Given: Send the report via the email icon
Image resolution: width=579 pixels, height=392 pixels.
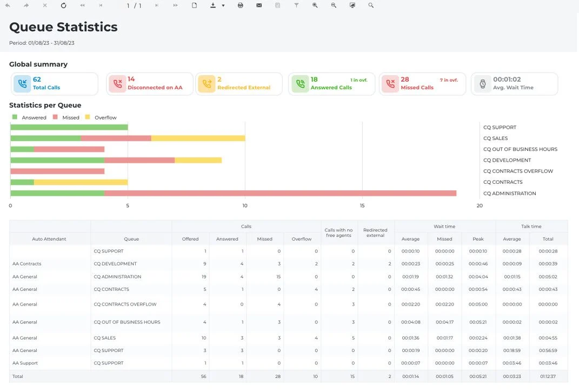Looking at the screenshot, I should (x=259, y=5).
